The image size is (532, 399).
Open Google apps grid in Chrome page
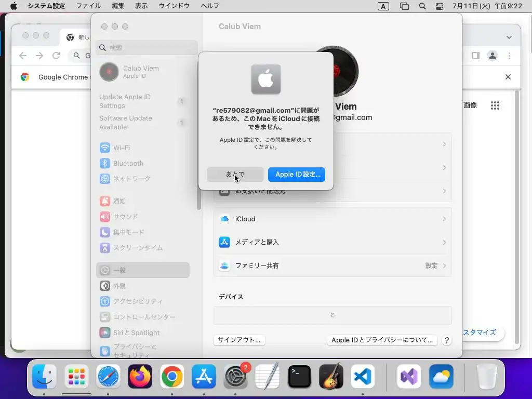coord(495,105)
